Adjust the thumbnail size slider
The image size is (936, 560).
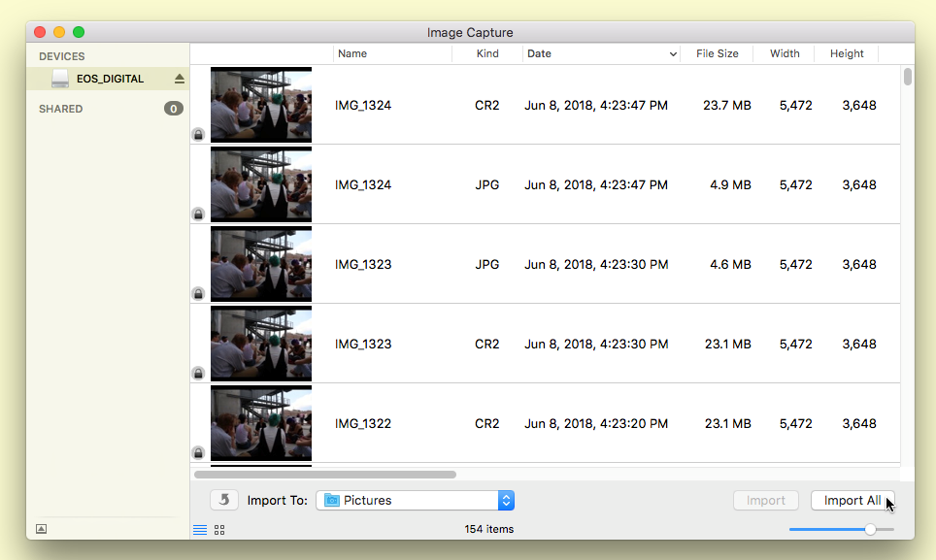[x=870, y=530]
